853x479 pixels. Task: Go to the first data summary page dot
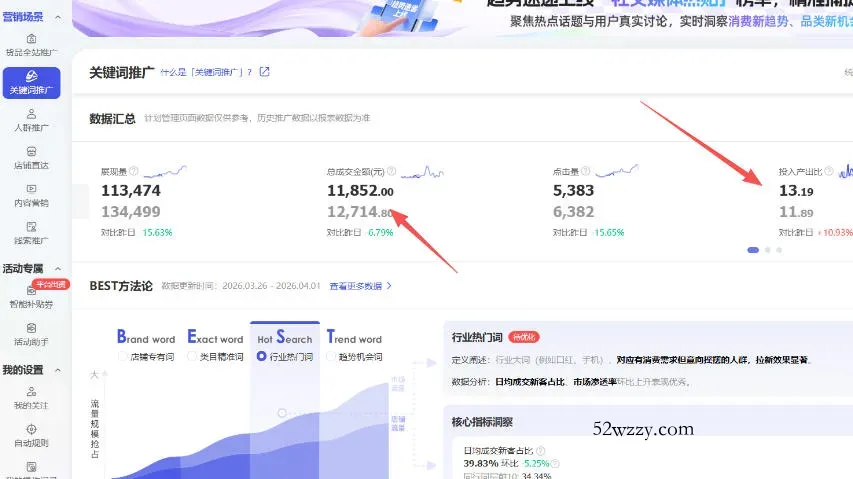[753, 250]
